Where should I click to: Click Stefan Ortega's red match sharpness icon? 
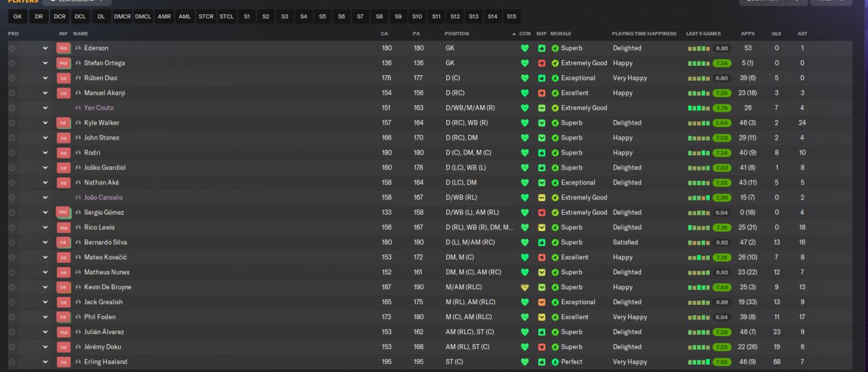pos(541,63)
